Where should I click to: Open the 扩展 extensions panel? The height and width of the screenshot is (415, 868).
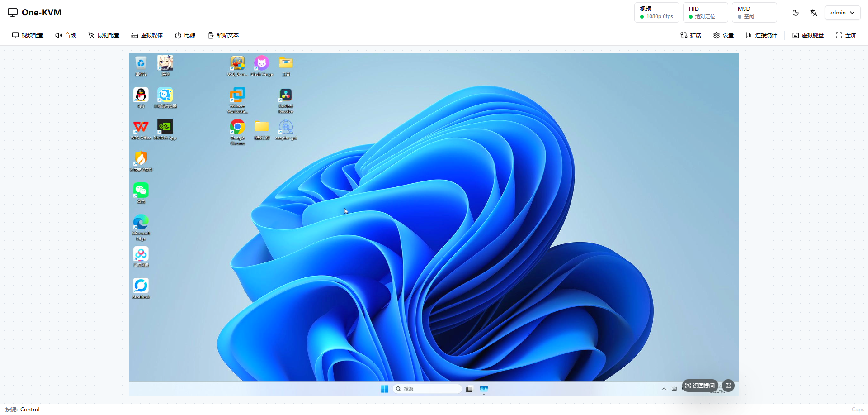point(691,35)
